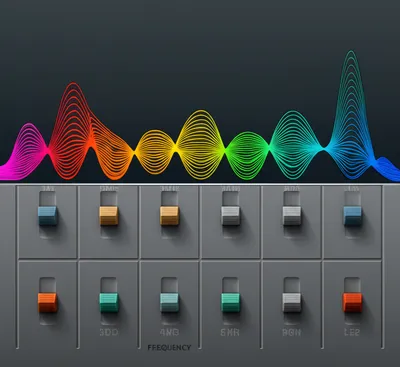Select the grey 9GN slider knob
The height and width of the screenshot is (367, 400).
[292, 303]
